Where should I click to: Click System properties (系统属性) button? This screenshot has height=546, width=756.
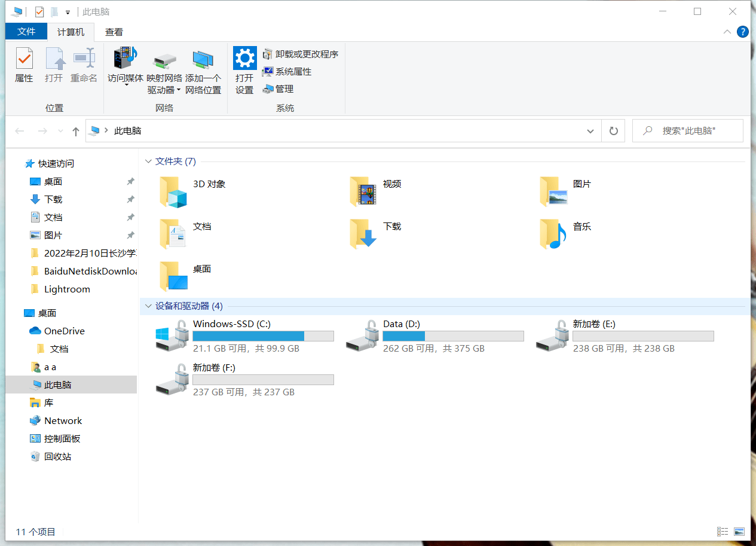click(x=287, y=71)
